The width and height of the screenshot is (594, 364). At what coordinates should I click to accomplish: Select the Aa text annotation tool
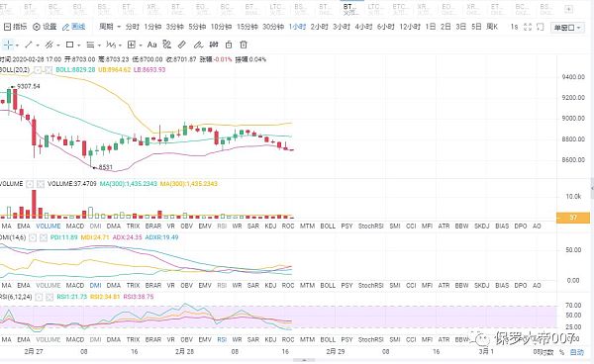tap(151, 45)
